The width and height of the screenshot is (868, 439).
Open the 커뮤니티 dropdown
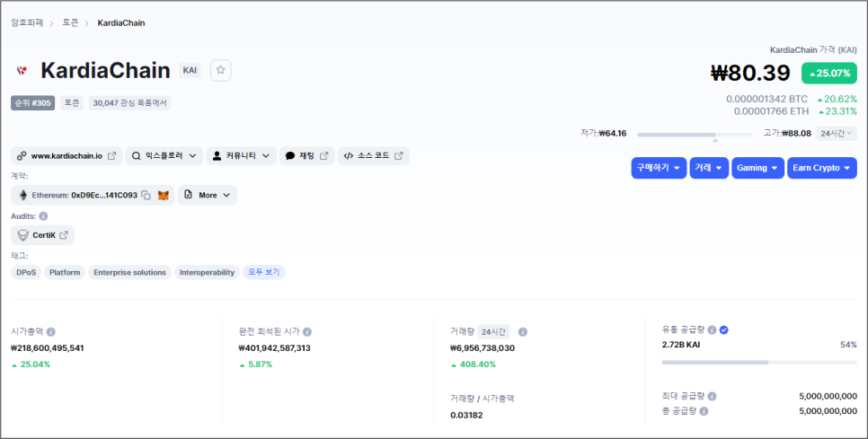pyautogui.click(x=241, y=155)
